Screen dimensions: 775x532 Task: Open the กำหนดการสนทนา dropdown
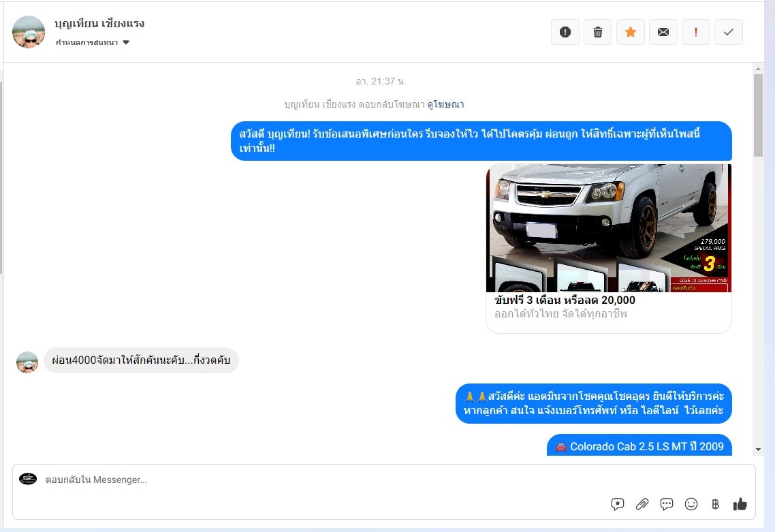(x=93, y=42)
